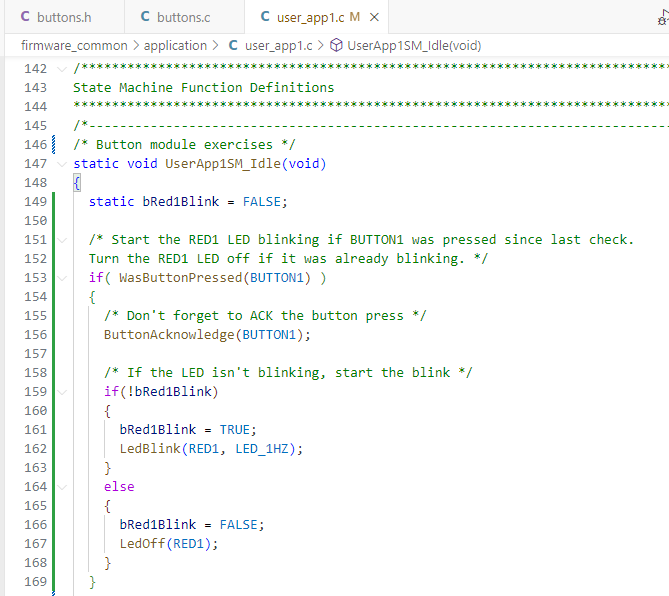Click the C file icon on buttons.c tab

(145, 17)
